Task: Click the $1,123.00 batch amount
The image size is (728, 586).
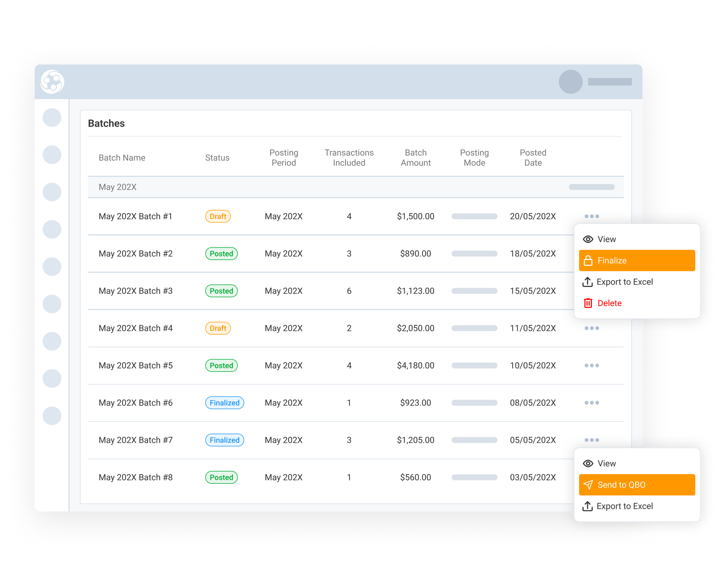Action: pyautogui.click(x=416, y=291)
